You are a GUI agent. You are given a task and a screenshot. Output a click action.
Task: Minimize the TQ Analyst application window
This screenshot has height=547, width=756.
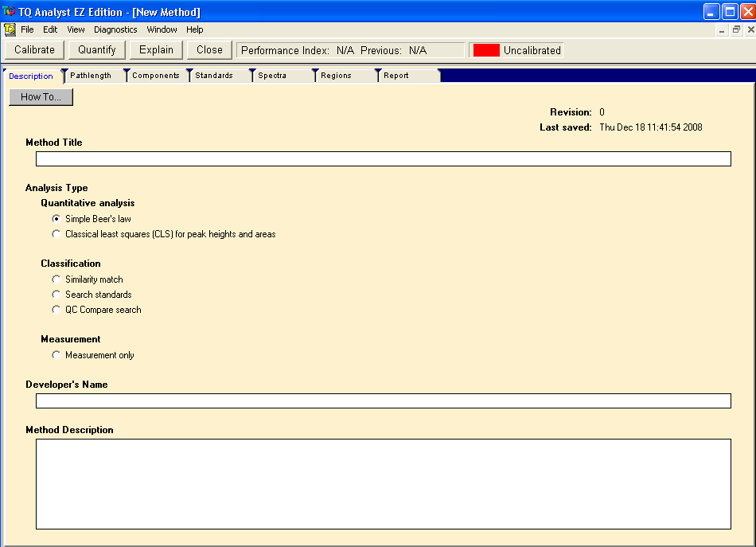point(711,12)
